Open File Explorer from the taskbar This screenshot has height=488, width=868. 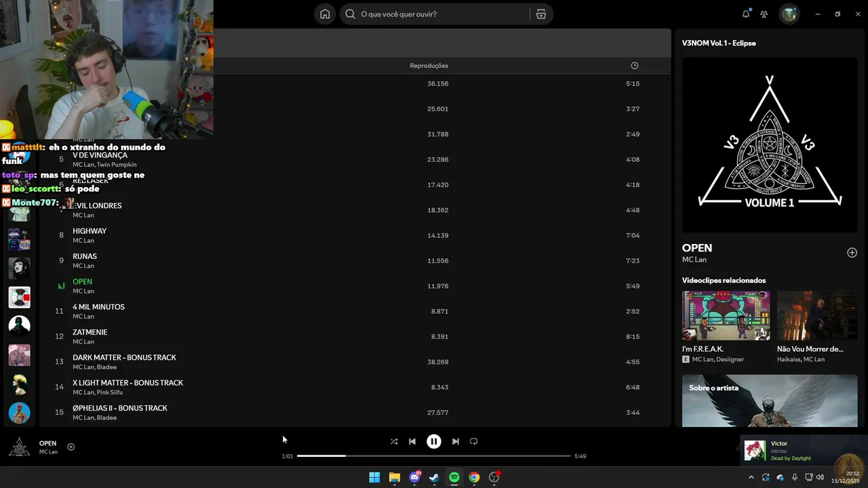(x=394, y=477)
